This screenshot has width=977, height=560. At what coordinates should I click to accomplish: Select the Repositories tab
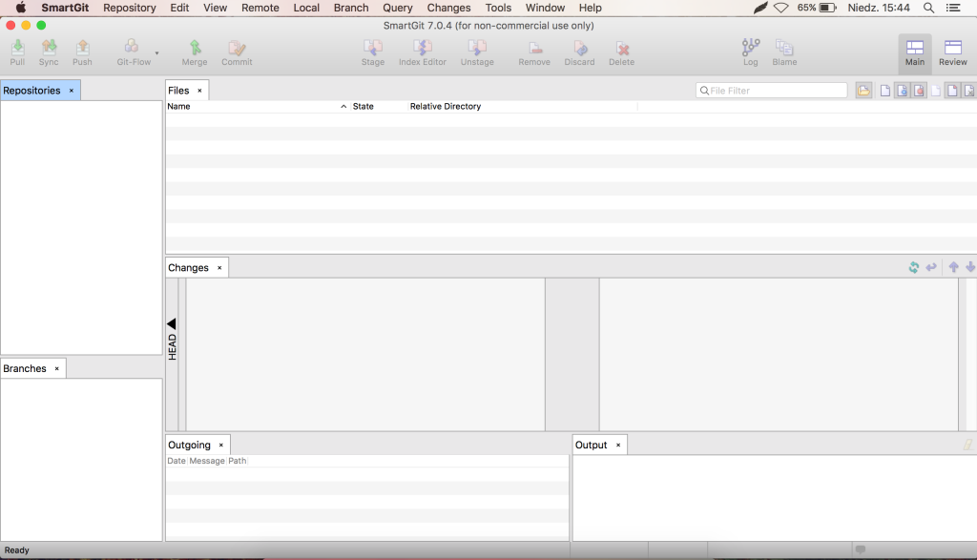pos(31,91)
